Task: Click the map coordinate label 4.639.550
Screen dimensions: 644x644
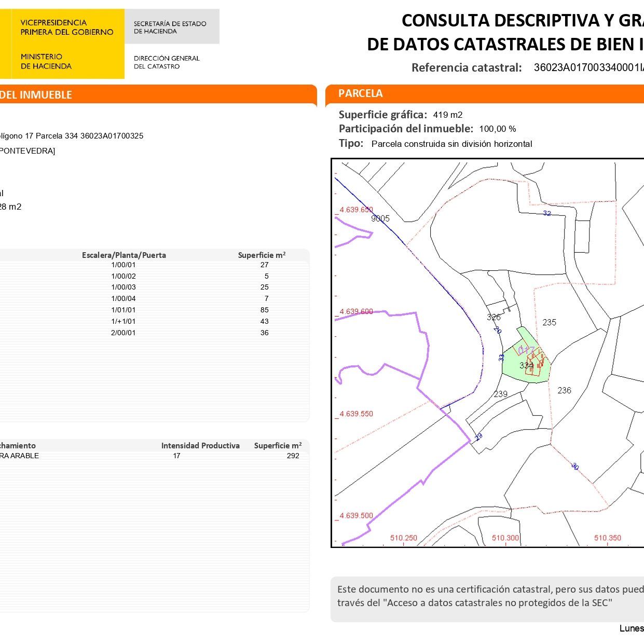Action: point(357,414)
